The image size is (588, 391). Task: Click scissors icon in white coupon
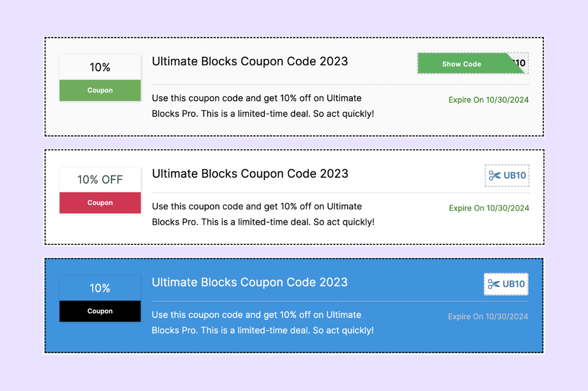[x=494, y=175]
